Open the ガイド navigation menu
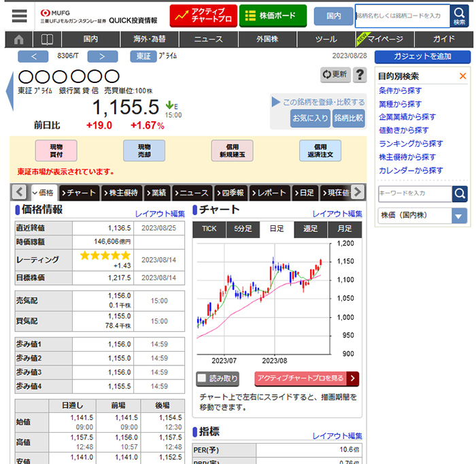 coord(443,39)
